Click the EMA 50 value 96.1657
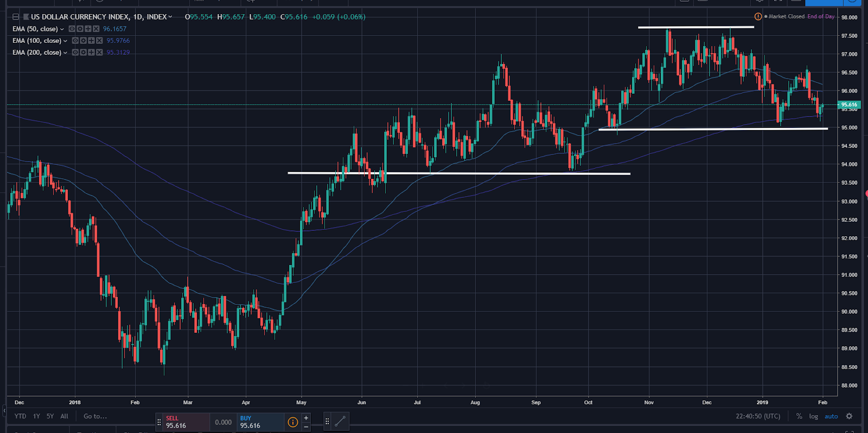 click(114, 29)
